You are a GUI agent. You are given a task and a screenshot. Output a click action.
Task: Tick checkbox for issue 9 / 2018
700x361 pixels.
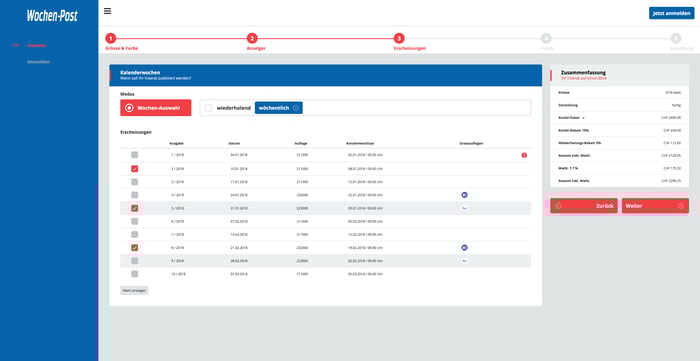[134, 261]
